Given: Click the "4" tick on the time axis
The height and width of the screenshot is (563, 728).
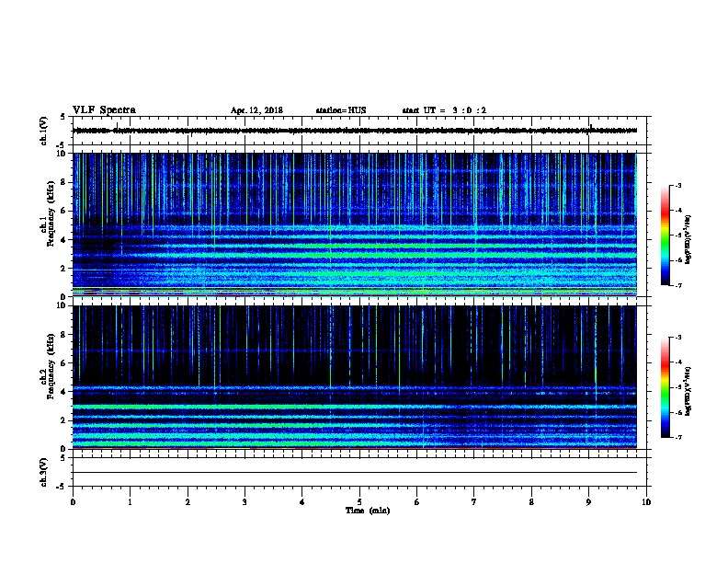Looking at the screenshot, I should (302, 502).
